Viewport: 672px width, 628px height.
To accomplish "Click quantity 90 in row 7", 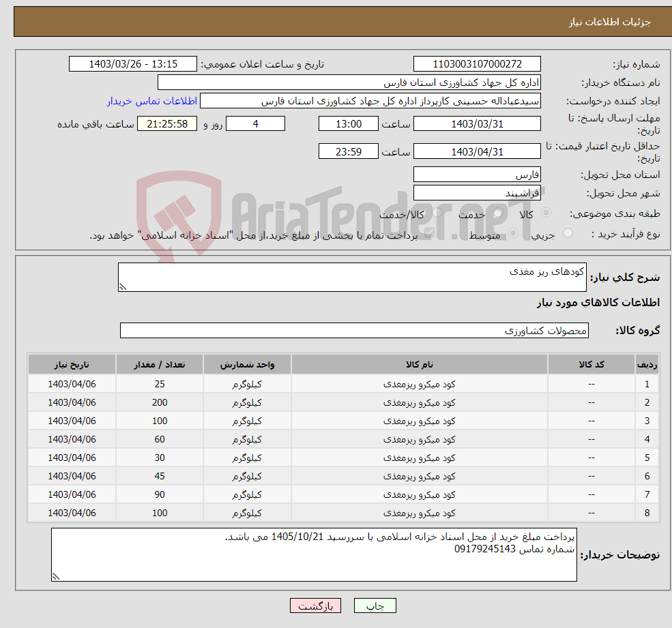I will tap(160, 495).
